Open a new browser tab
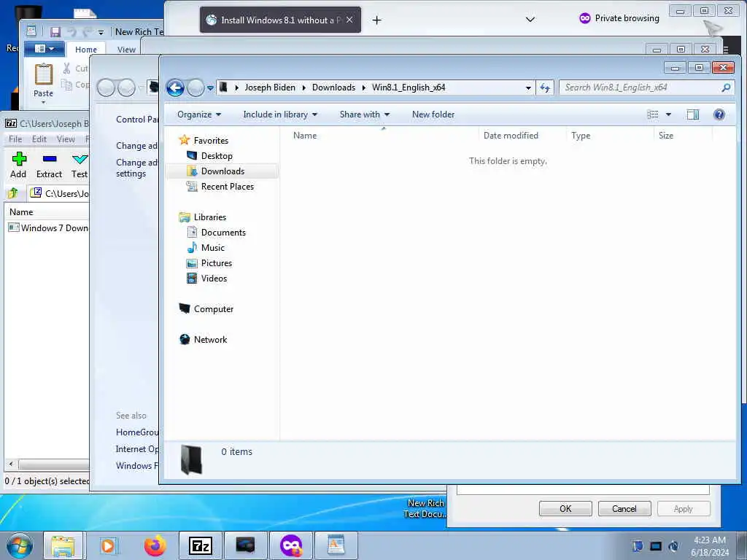This screenshot has height=560, width=747. coord(377,20)
